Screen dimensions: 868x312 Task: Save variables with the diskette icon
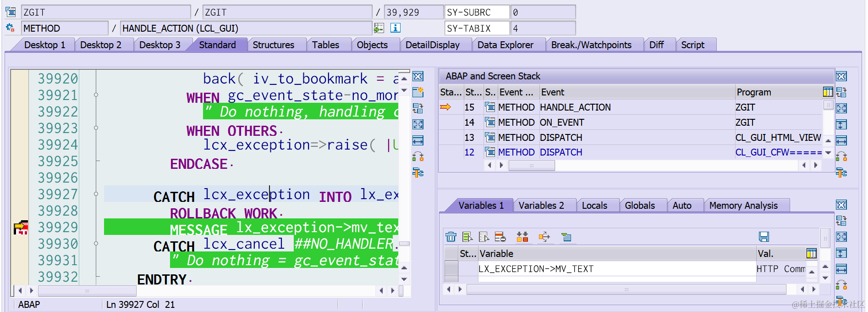tap(764, 237)
